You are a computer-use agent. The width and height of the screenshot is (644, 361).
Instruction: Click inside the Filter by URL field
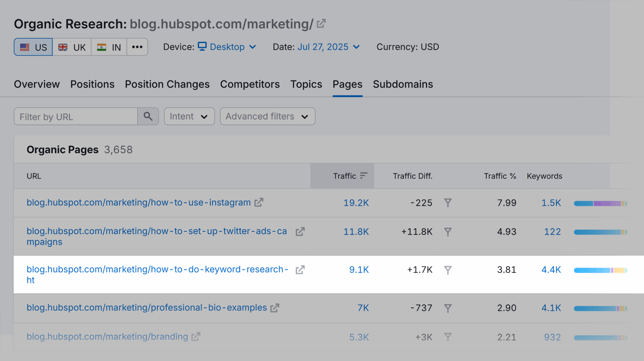coord(75,116)
